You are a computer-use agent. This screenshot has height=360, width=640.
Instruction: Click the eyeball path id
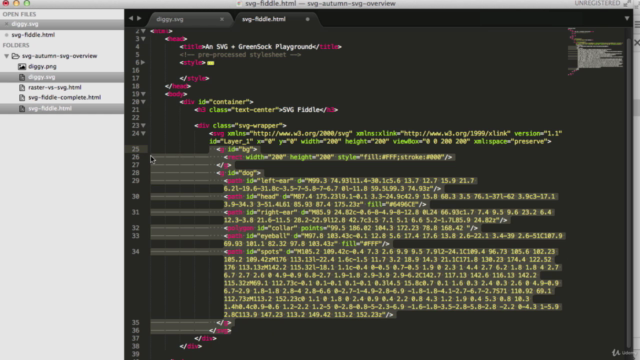(268, 236)
